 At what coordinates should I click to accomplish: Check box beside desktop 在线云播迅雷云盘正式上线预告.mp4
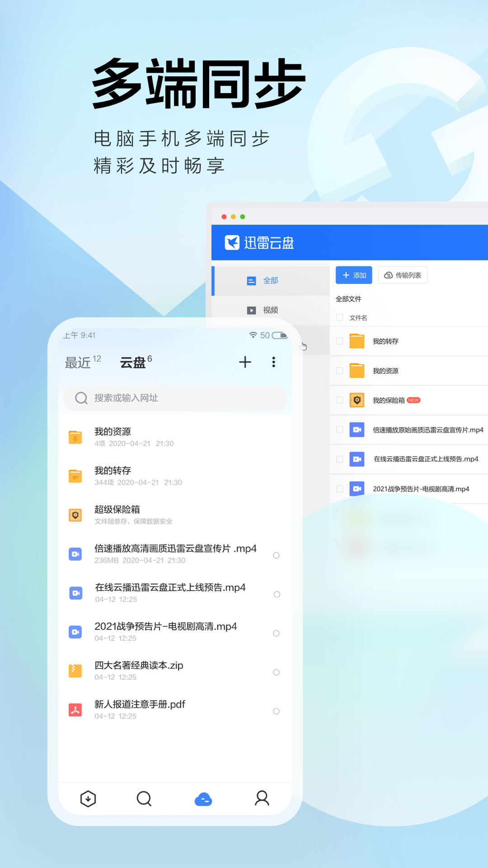click(x=340, y=459)
